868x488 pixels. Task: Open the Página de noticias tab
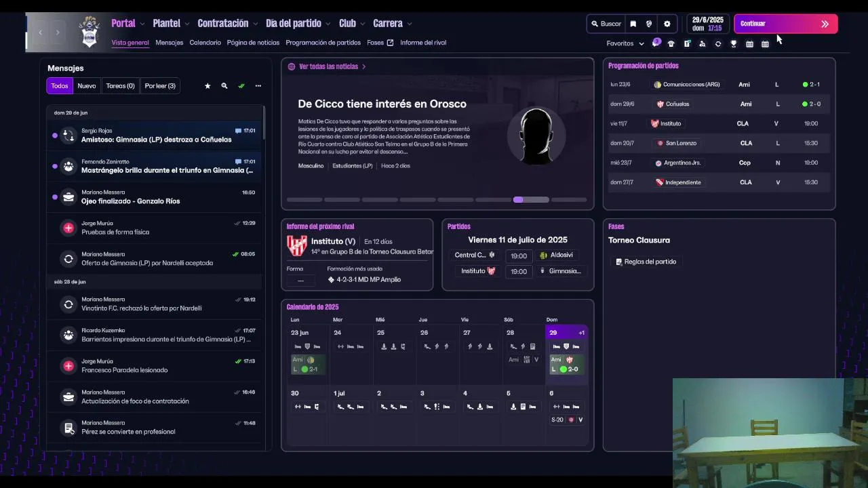coord(253,43)
